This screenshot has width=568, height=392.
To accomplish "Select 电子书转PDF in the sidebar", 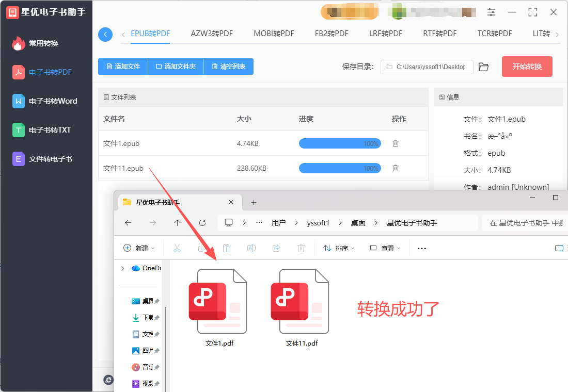I will 42,72.
